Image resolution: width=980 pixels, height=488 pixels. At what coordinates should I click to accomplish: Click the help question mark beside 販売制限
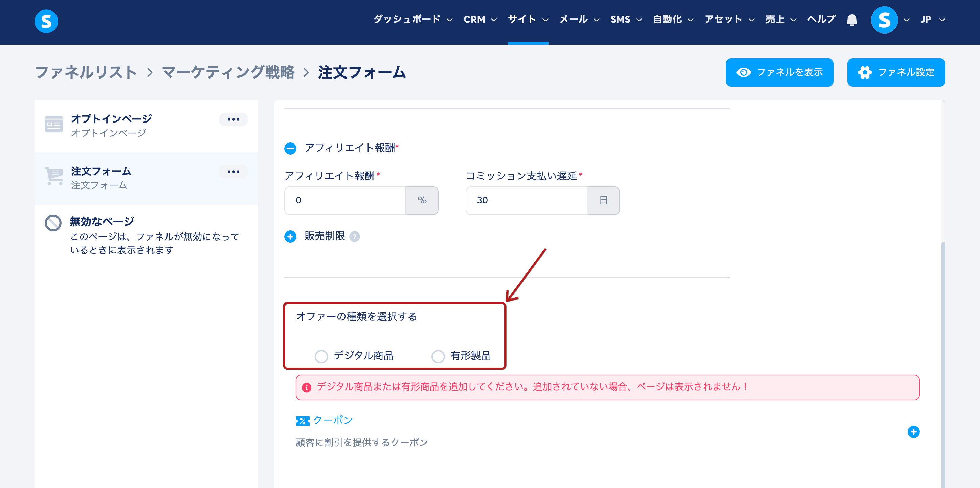[x=354, y=237]
